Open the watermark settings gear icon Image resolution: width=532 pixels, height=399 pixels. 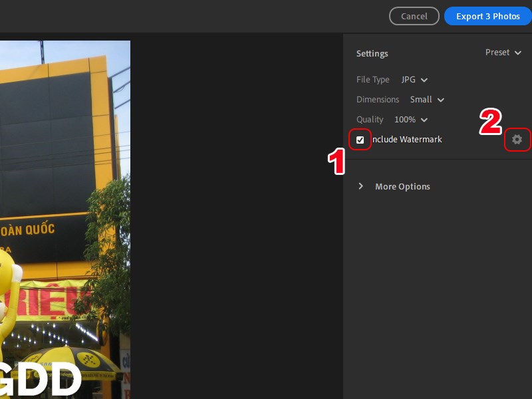tap(517, 140)
